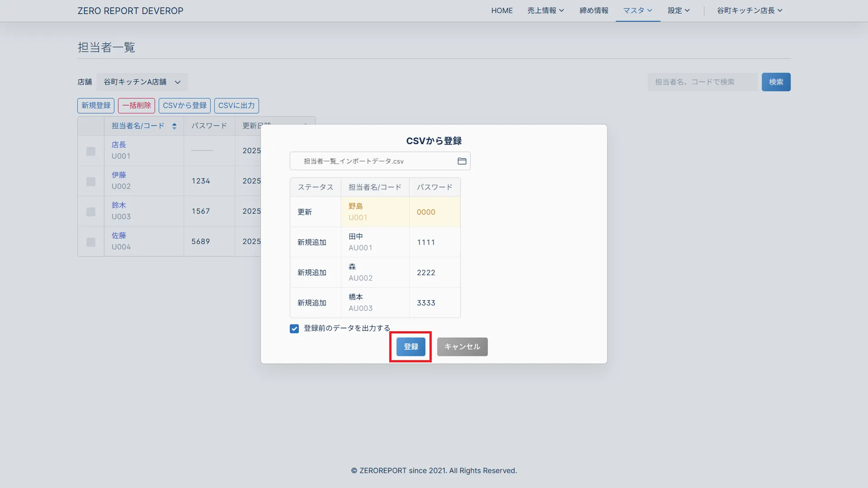The image size is (868, 488).
Task: Open 締め情報 in the navigation bar
Action: (594, 10)
